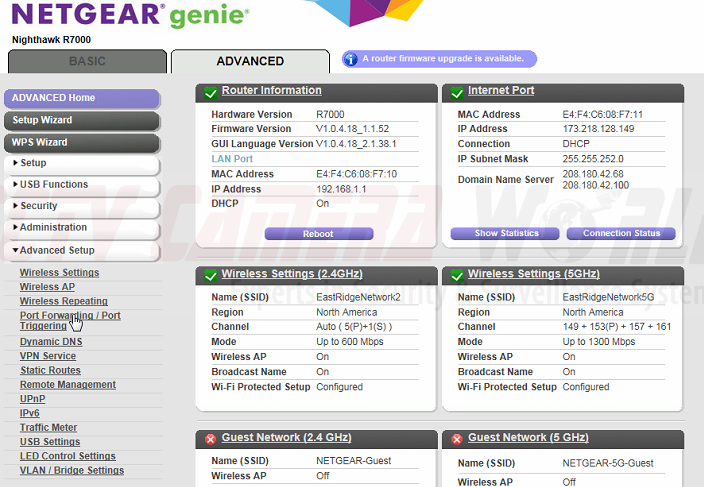Click the router firmware upgrade available notice

[x=446, y=60]
